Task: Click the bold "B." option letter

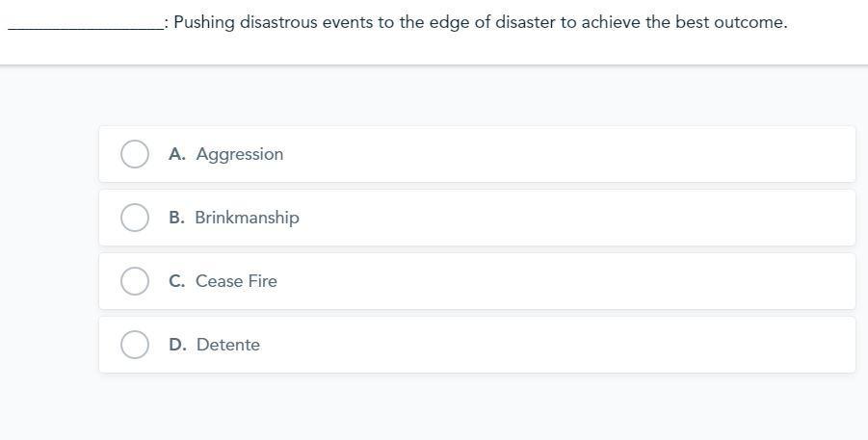Action: pyautogui.click(x=176, y=218)
